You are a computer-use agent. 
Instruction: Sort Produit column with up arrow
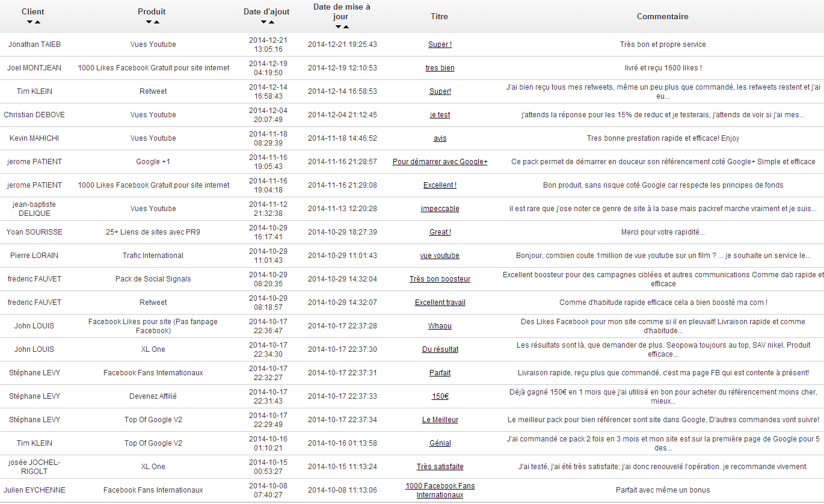[x=156, y=22]
